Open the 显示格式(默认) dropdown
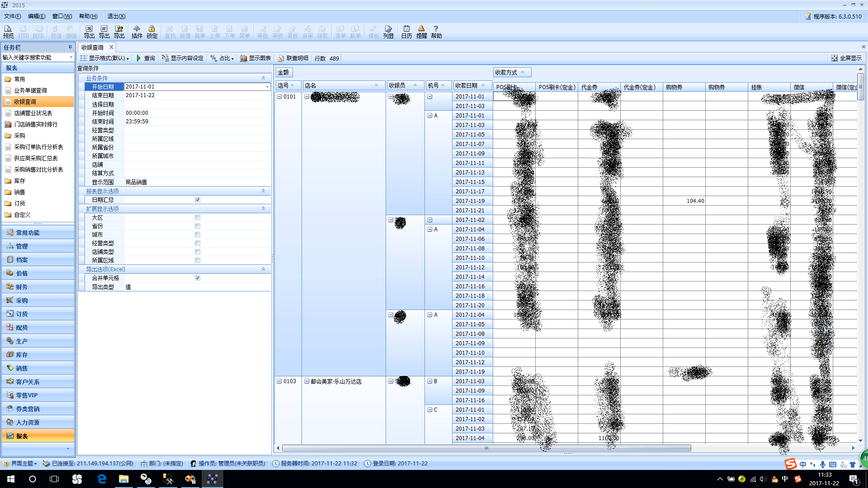This screenshot has width=868, height=488. tap(105, 58)
